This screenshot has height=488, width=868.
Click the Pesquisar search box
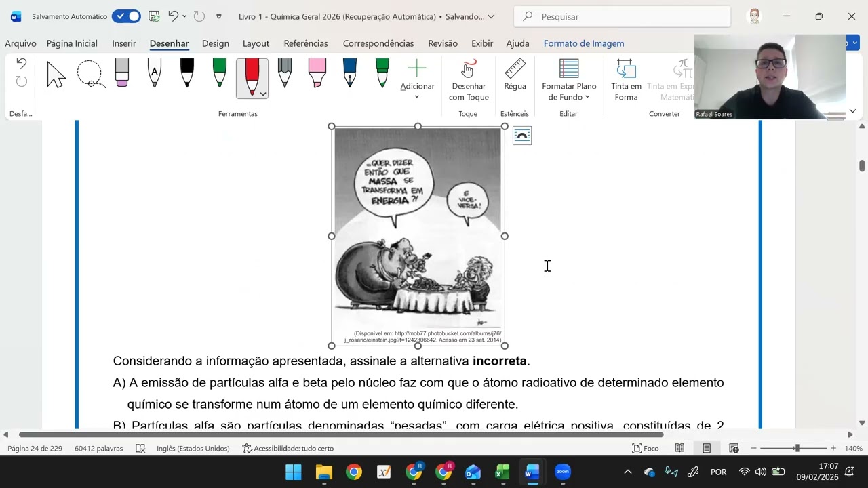coord(622,16)
